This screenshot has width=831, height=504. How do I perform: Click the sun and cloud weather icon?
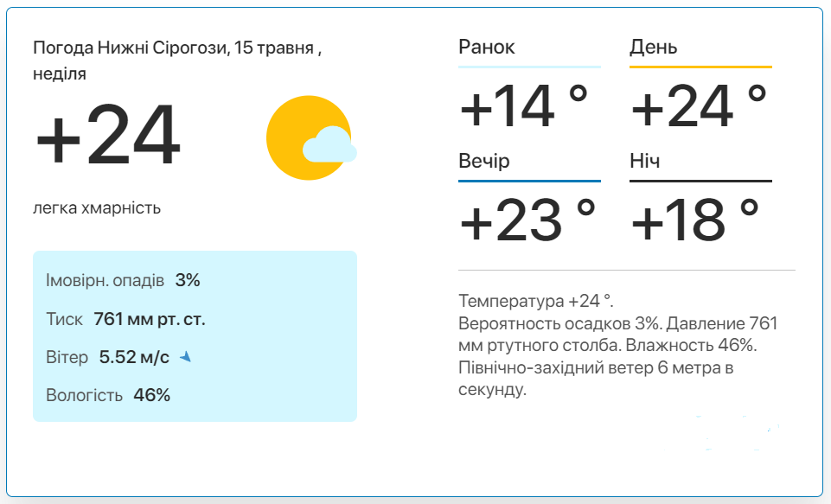point(311,137)
